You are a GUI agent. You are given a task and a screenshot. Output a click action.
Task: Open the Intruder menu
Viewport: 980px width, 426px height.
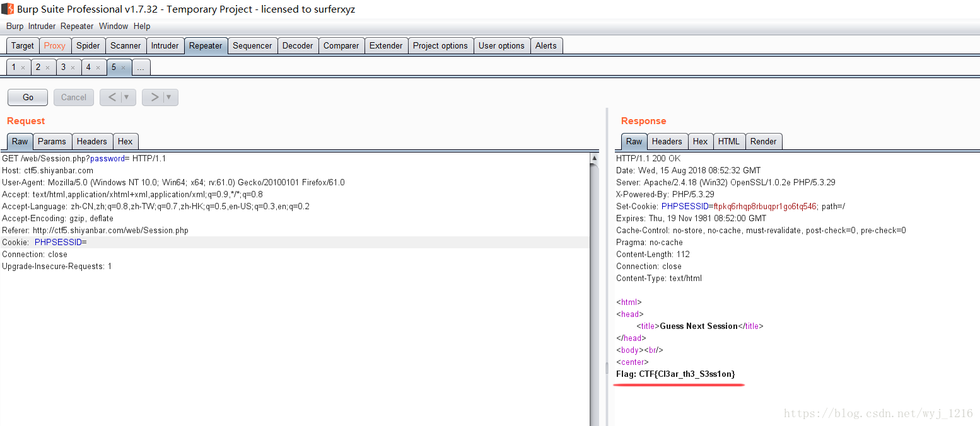click(x=42, y=26)
